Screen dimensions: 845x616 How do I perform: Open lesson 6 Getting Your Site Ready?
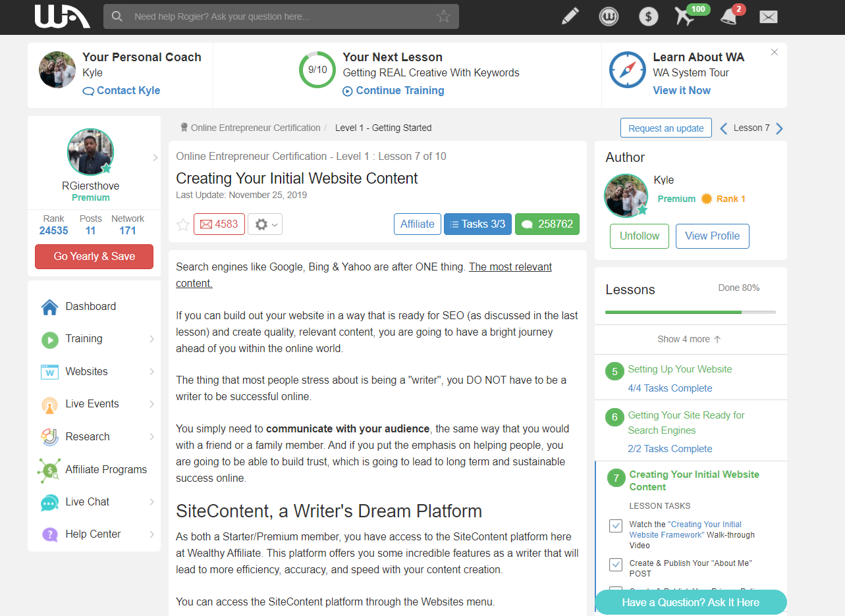point(686,423)
